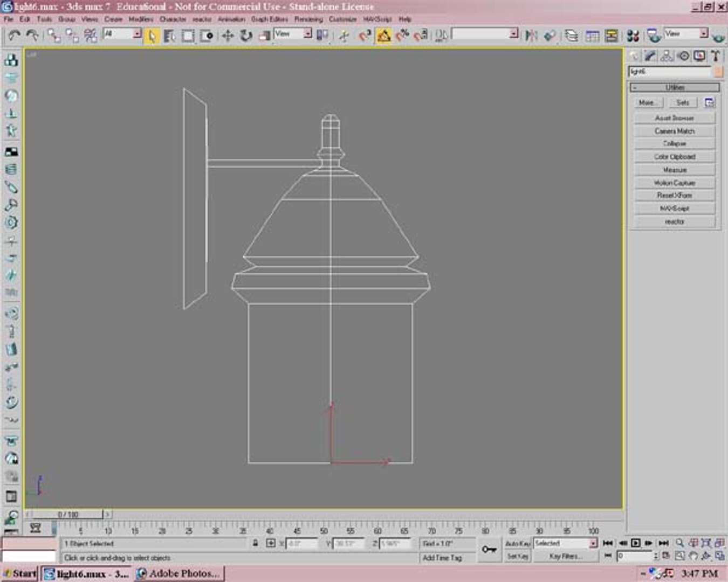
Task: Activate the Pan View hand tool
Action: pos(693,556)
